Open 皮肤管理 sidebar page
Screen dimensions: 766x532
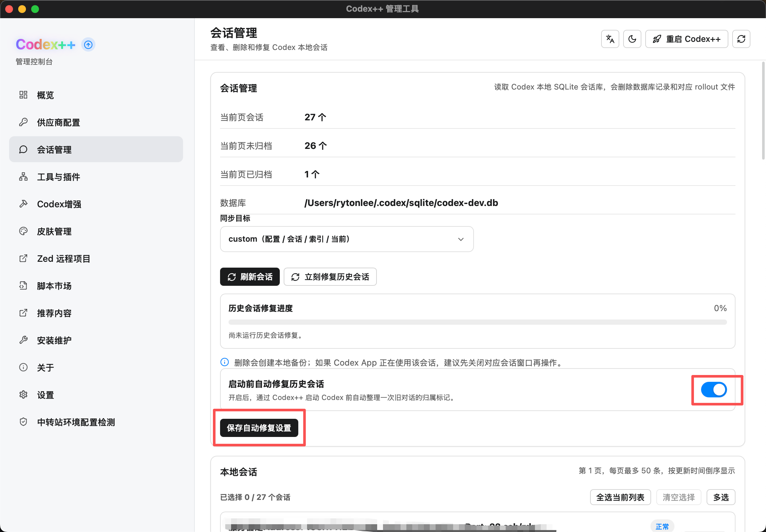tap(96, 231)
